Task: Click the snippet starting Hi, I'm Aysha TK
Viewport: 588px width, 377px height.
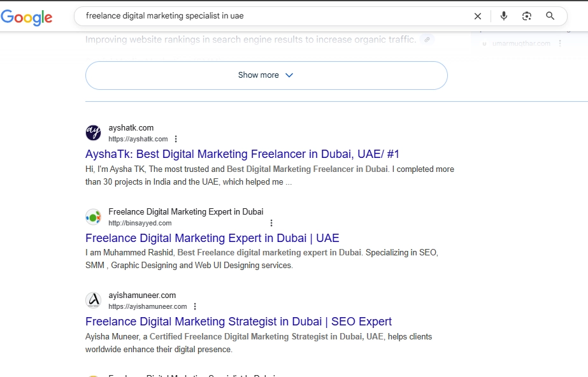Action: coord(269,175)
